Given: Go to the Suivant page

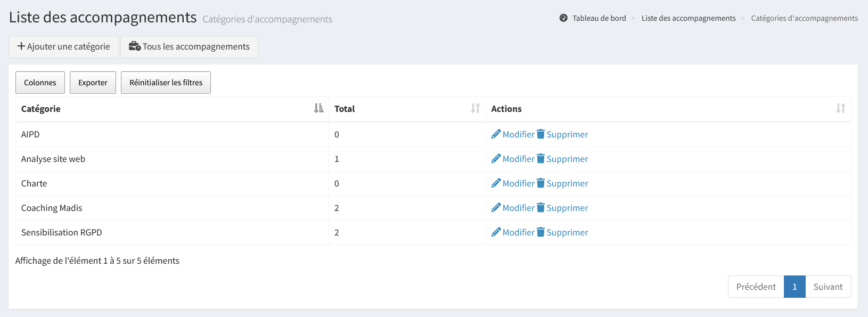Looking at the screenshot, I should [828, 287].
